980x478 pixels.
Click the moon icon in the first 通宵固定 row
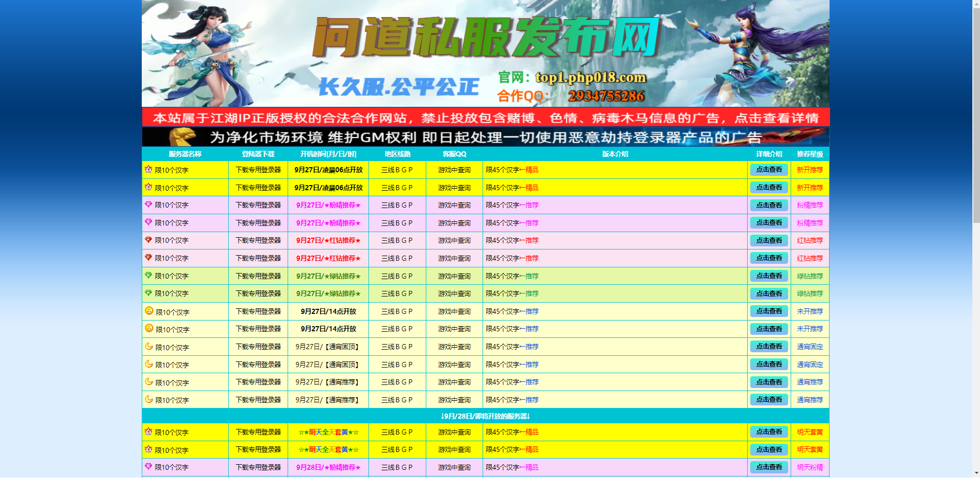click(x=149, y=346)
